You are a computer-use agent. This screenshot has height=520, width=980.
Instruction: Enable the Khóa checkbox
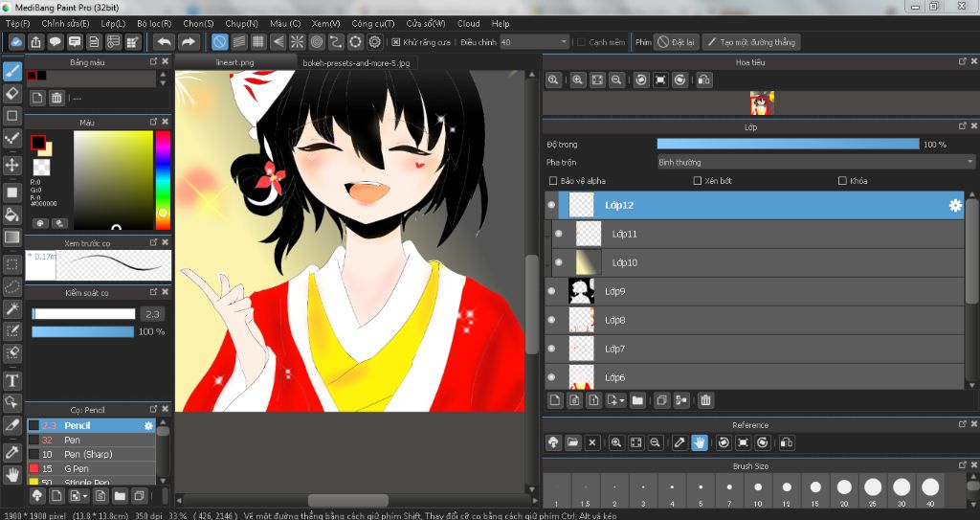coord(842,181)
